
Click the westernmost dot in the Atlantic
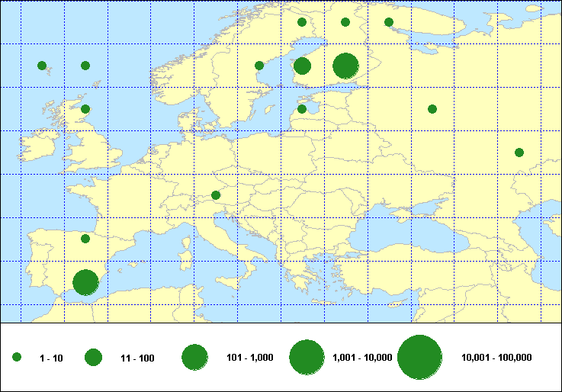[42, 66]
